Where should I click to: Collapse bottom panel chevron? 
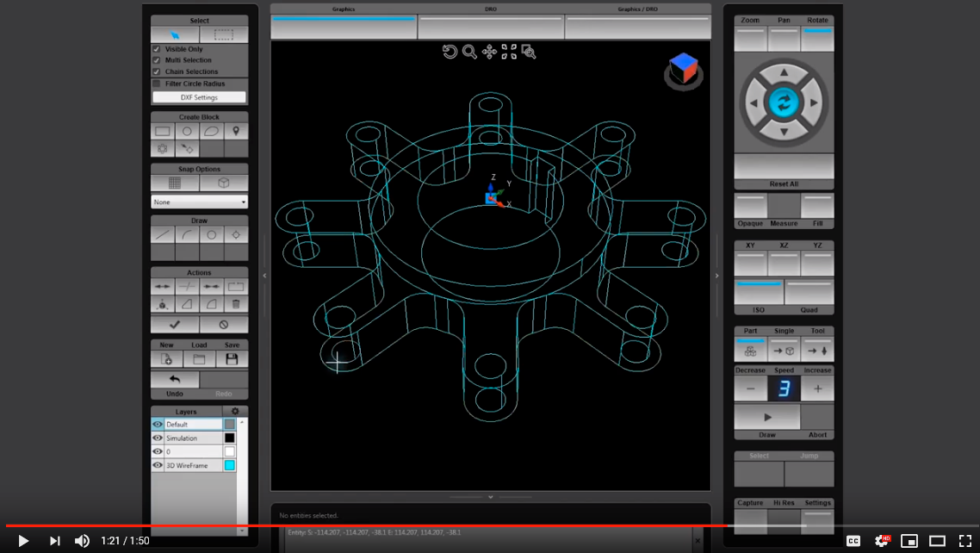click(x=491, y=497)
